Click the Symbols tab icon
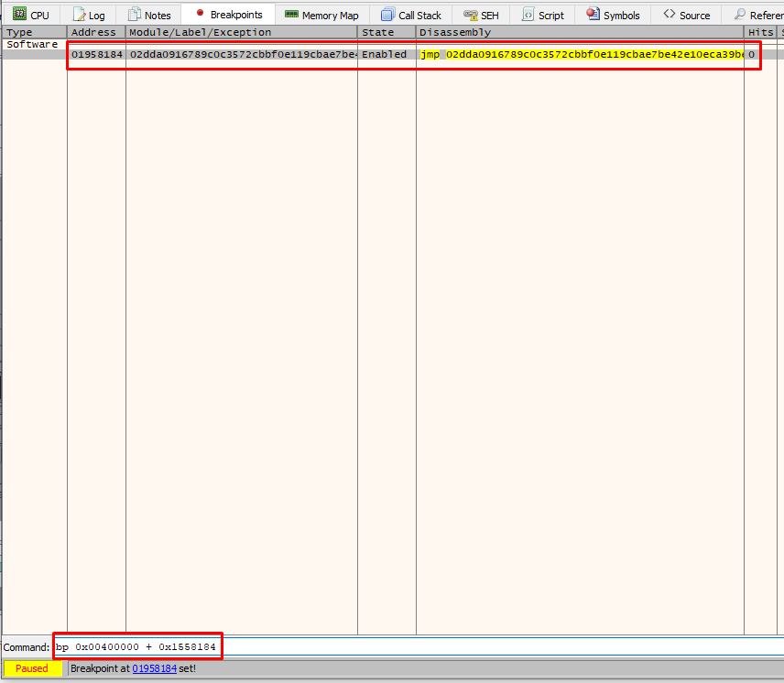The height and width of the screenshot is (683, 784). click(x=593, y=14)
